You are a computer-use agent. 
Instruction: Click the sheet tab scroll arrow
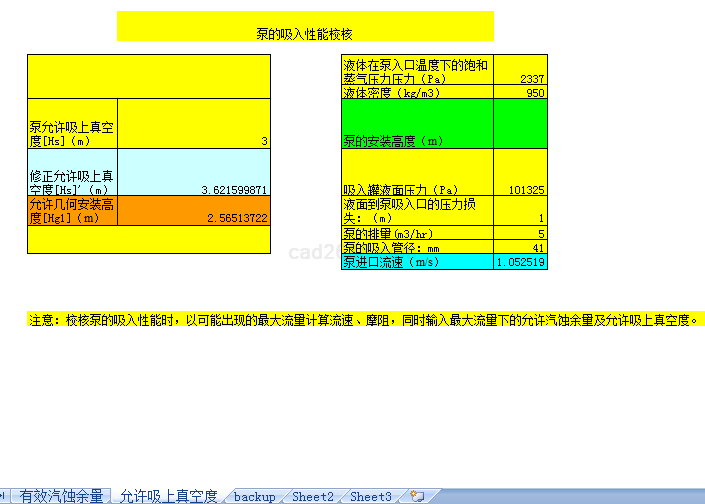click(3, 496)
